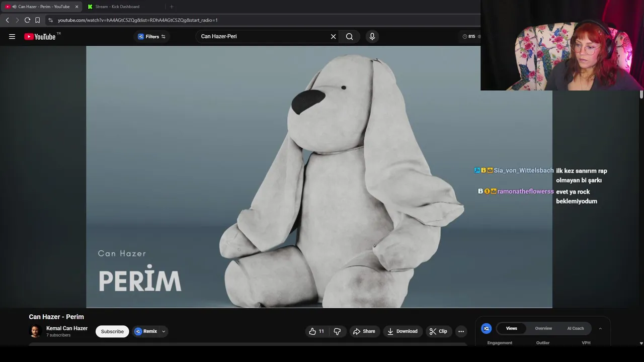The width and height of the screenshot is (644, 362).
Task: Reload the current page
Action: coord(27,20)
